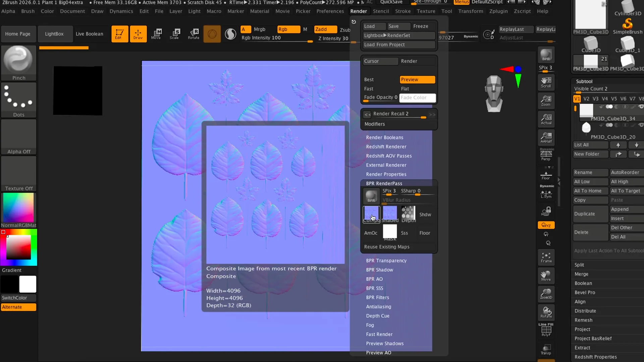Image resolution: width=644 pixels, height=362 pixels.
Task: Click Reuse Existing Maps button
Action: click(399, 247)
